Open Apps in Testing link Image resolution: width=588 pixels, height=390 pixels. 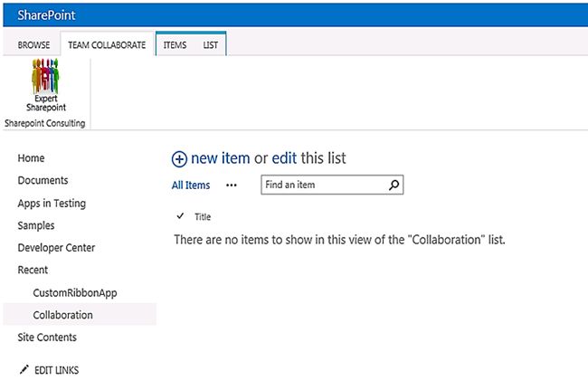(x=52, y=204)
